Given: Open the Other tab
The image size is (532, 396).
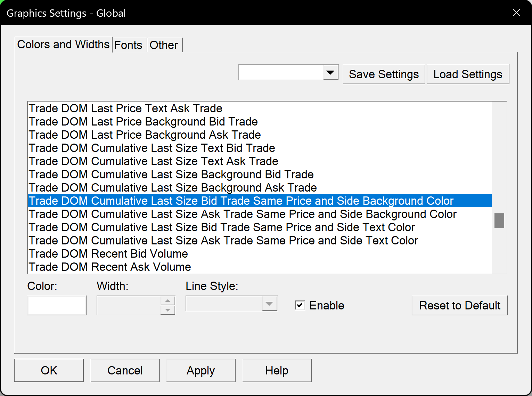Looking at the screenshot, I should coord(164,45).
